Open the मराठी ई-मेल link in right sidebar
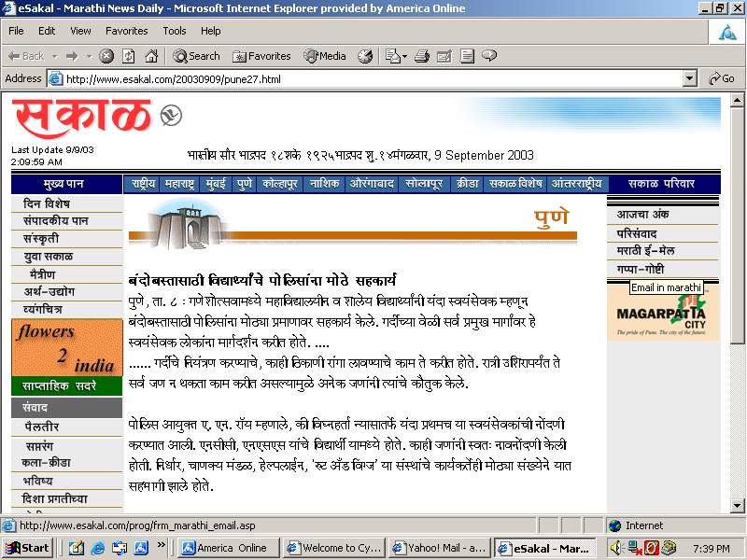This screenshot has width=747, height=560. point(645,251)
